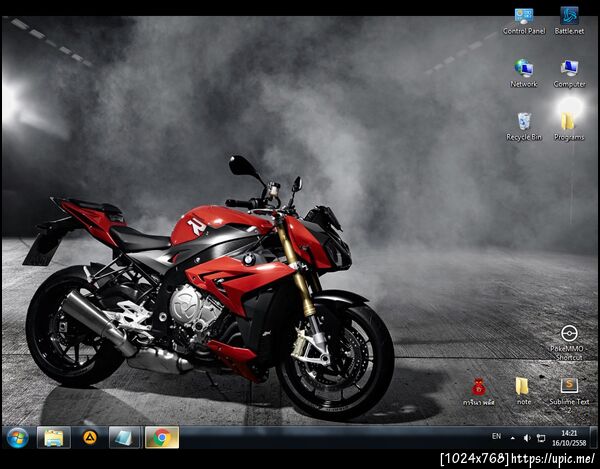This screenshot has height=469, width=600.
Task: Click the blue glass app taskbar icon
Action: coord(126,438)
